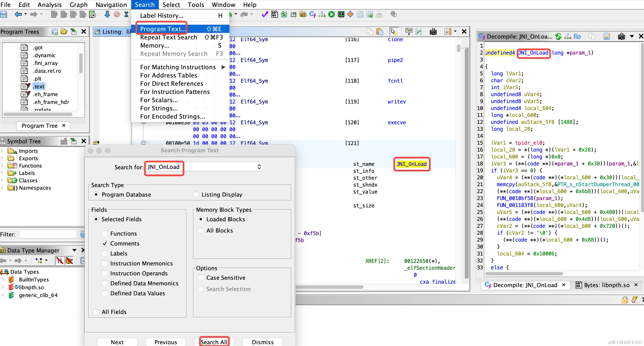644x346 pixels.
Task: Expand the Exports node in Symbol Tree
Action: click(2, 158)
